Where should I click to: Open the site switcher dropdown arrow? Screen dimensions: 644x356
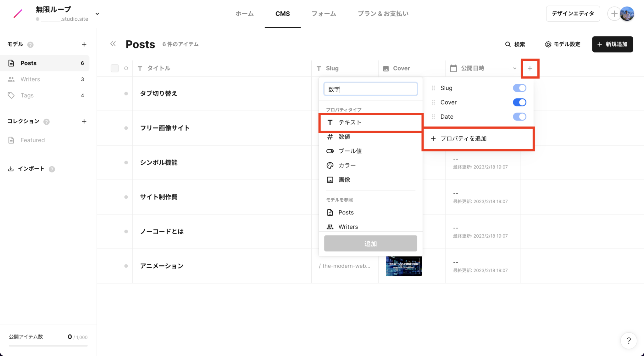click(x=97, y=14)
